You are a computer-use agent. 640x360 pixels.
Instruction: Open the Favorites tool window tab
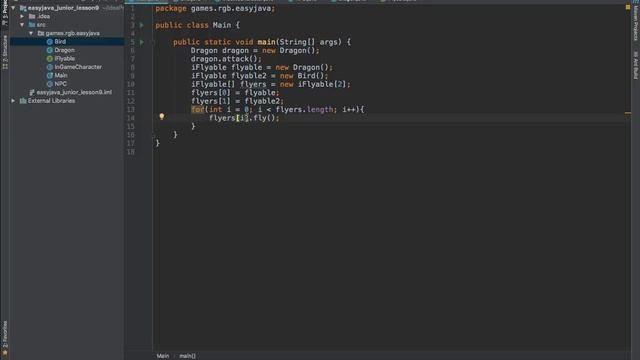click(x=5, y=338)
